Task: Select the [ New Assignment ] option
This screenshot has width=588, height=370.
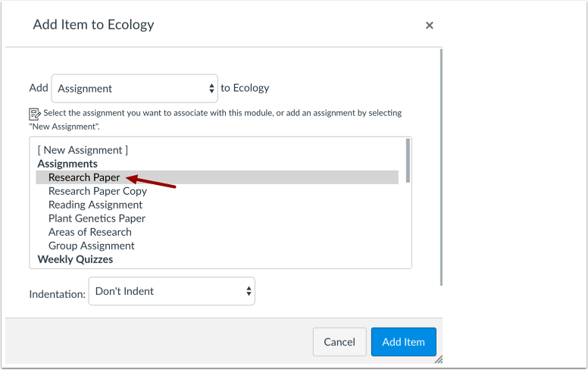Action: click(83, 150)
